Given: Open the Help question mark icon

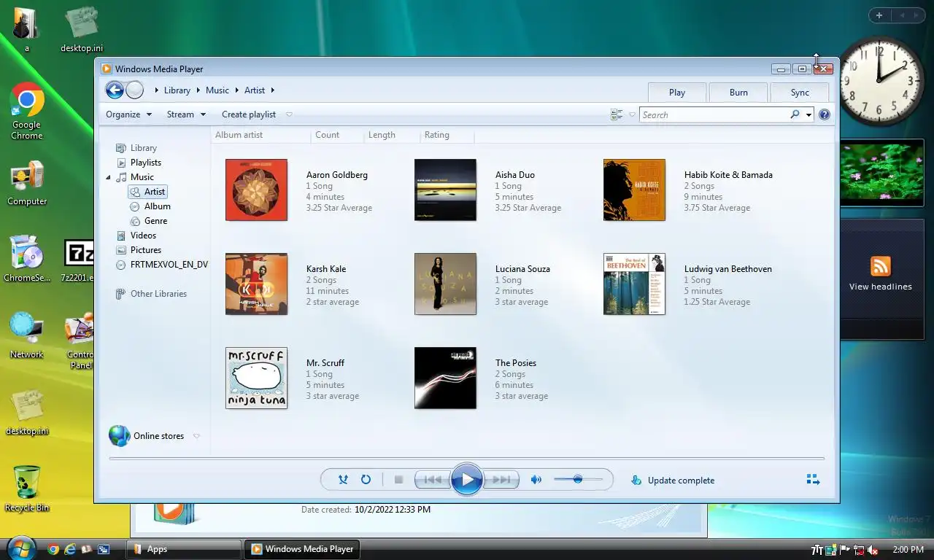Looking at the screenshot, I should (825, 114).
